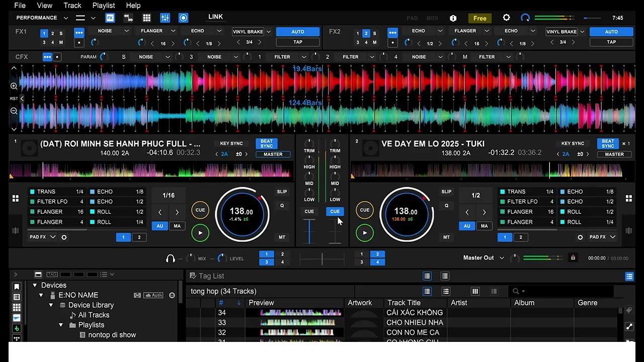This screenshot has height=362, width=644.
Task: Click the eject icon next to E:NO NAME
Action: (172, 295)
